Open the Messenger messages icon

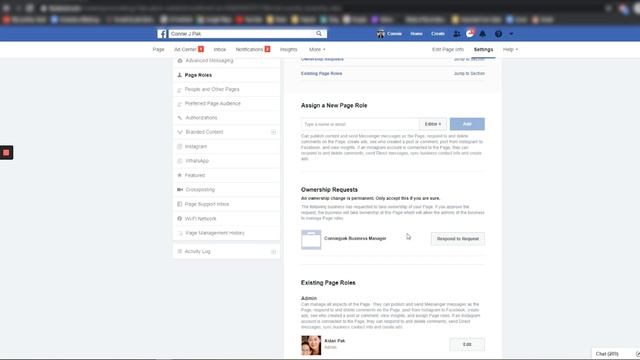[x=470, y=34]
